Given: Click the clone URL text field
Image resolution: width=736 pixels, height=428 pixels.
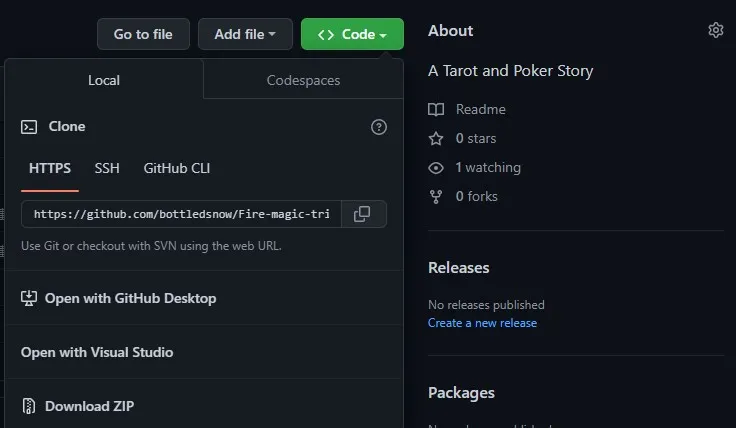Looking at the screenshot, I should (181, 214).
